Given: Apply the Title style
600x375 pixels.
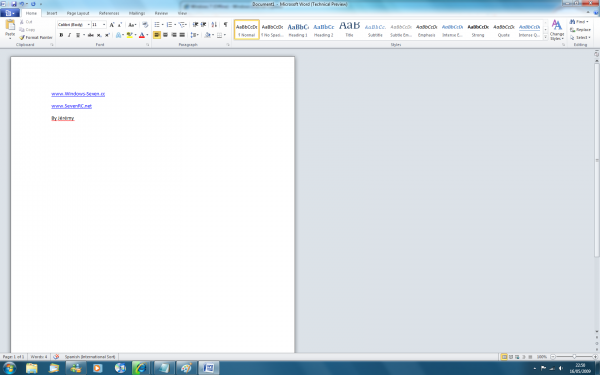Looking at the screenshot, I should click(349, 30).
